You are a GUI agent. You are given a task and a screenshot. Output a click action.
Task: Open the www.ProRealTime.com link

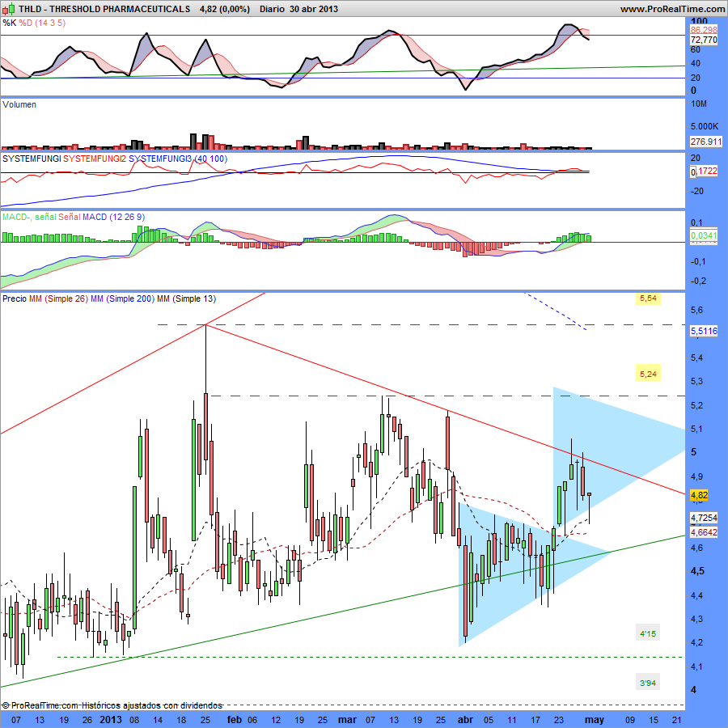click(673, 9)
